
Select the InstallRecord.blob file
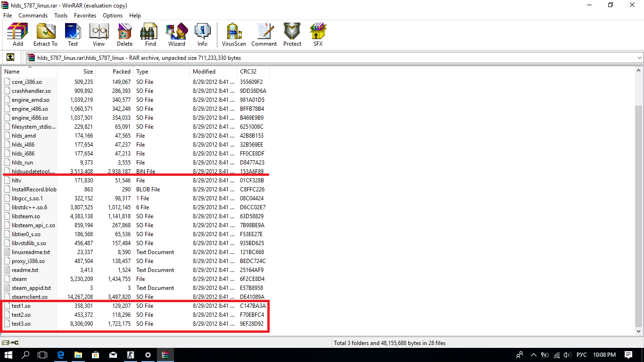pos(34,189)
